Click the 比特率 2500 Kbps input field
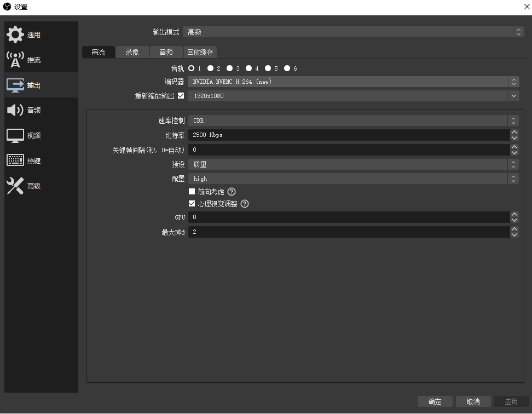 (349, 135)
